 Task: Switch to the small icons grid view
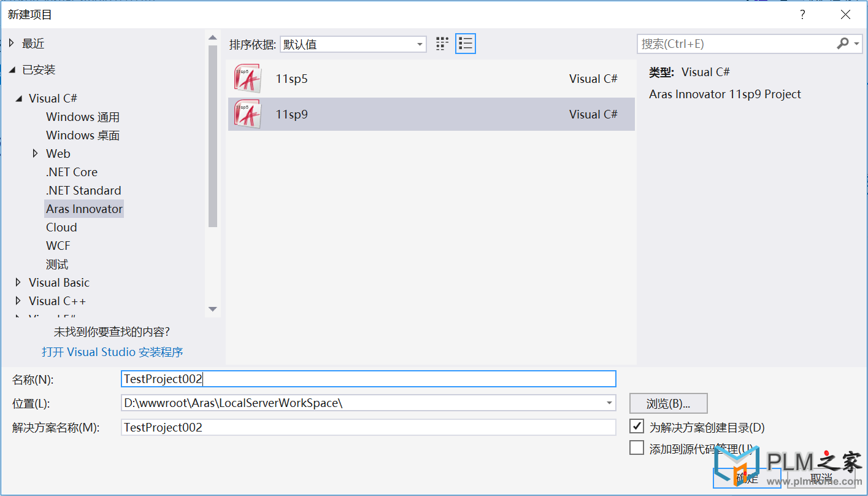coord(442,44)
